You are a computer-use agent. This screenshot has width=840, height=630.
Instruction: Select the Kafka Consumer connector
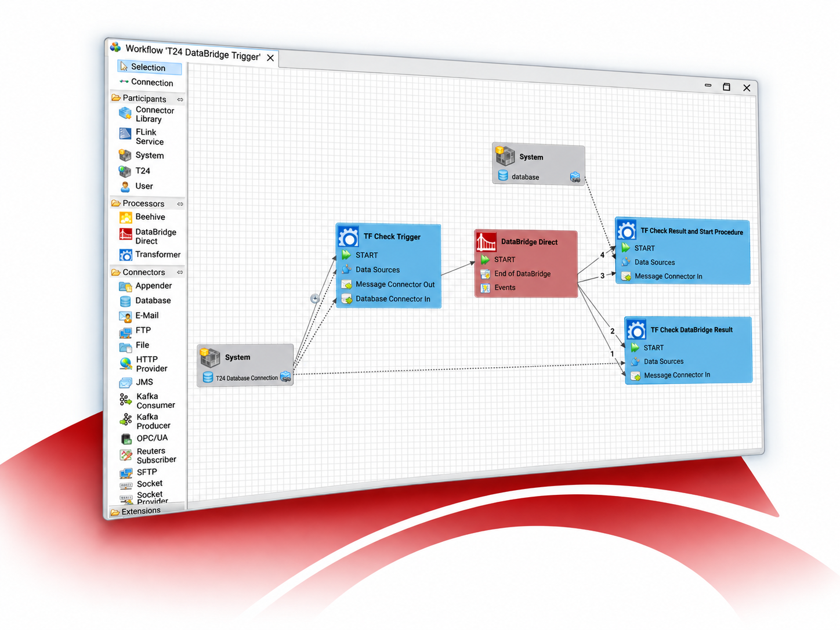[147, 401]
